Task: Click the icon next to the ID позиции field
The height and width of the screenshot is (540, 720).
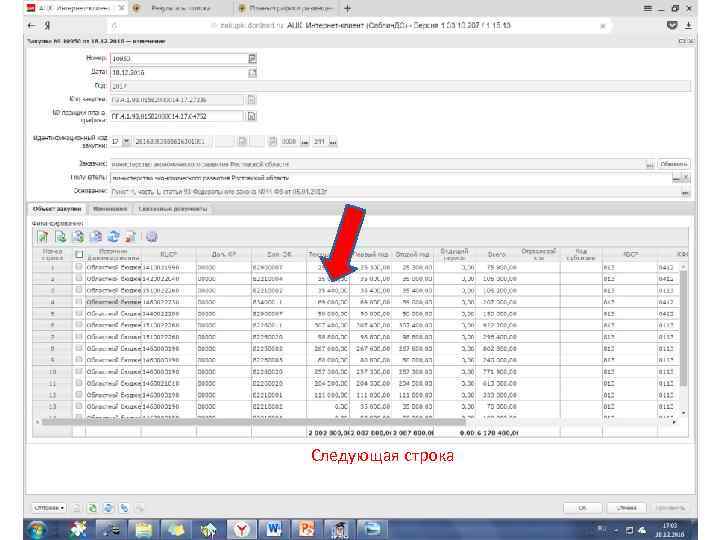Action: 252,116
